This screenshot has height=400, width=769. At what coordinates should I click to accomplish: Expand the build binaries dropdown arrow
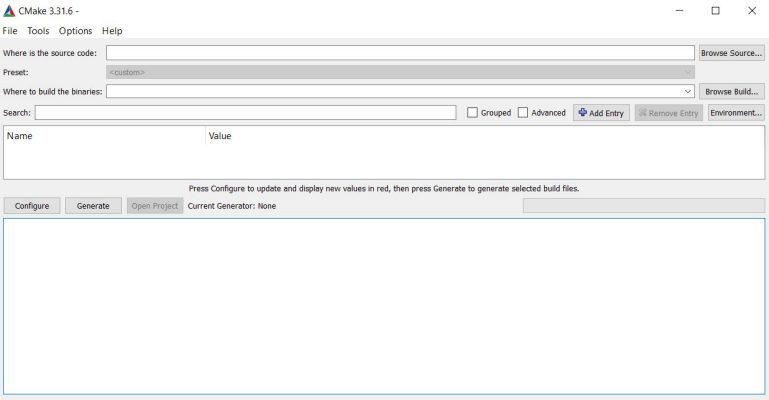click(688, 92)
